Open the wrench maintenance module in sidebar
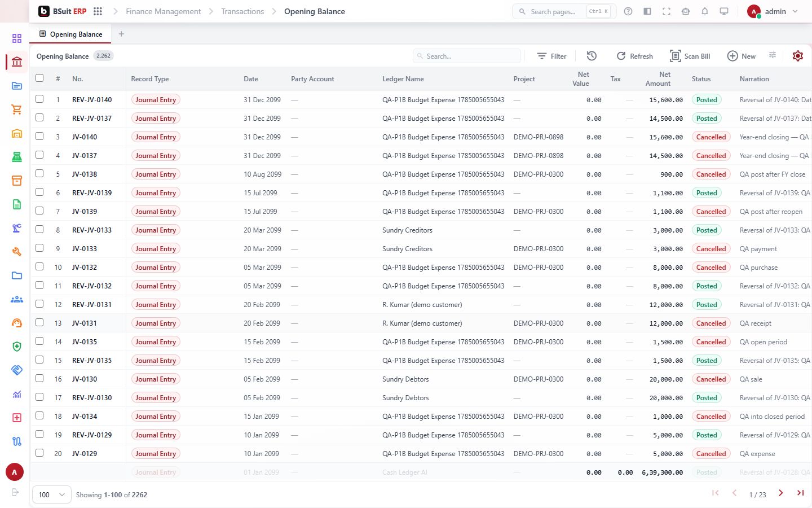Image resolution: width=812 pixels, height=508 pixels. coord(17,252)
